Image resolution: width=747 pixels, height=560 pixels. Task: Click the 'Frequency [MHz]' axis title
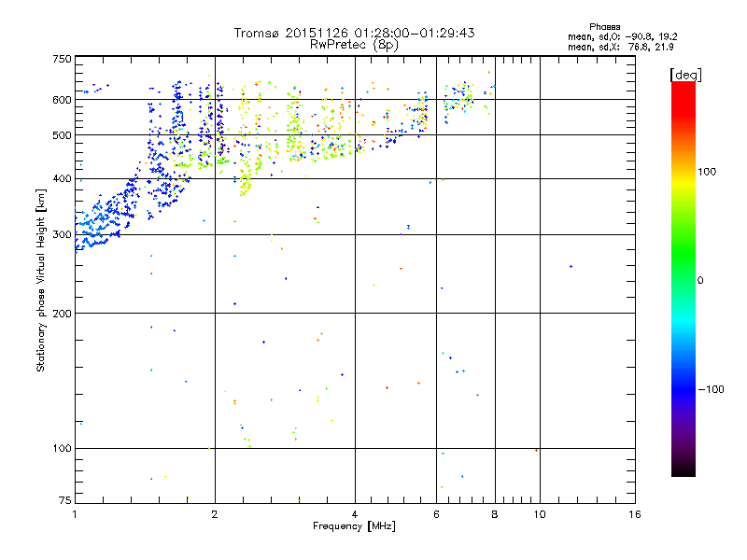[354, 526]
